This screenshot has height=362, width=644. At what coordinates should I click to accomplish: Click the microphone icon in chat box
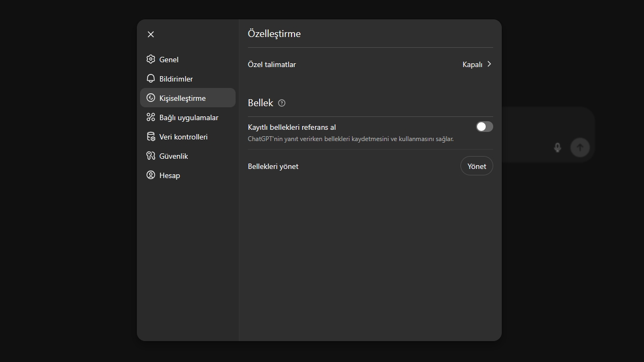557,147
